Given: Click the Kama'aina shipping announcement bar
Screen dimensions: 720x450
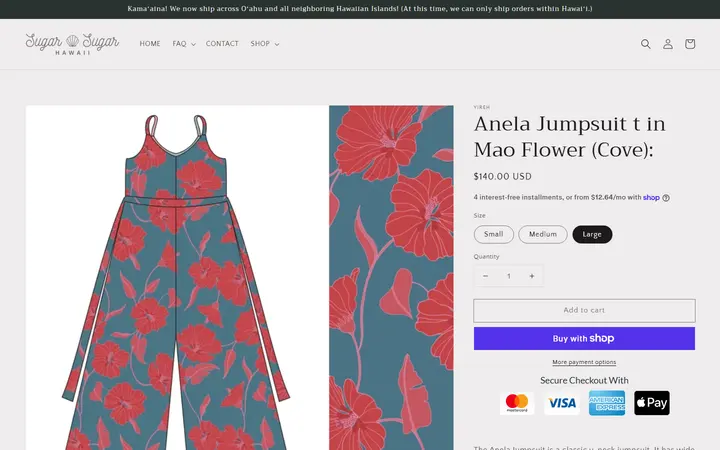Looking at the screenshot, I should [x=360, y=9].
